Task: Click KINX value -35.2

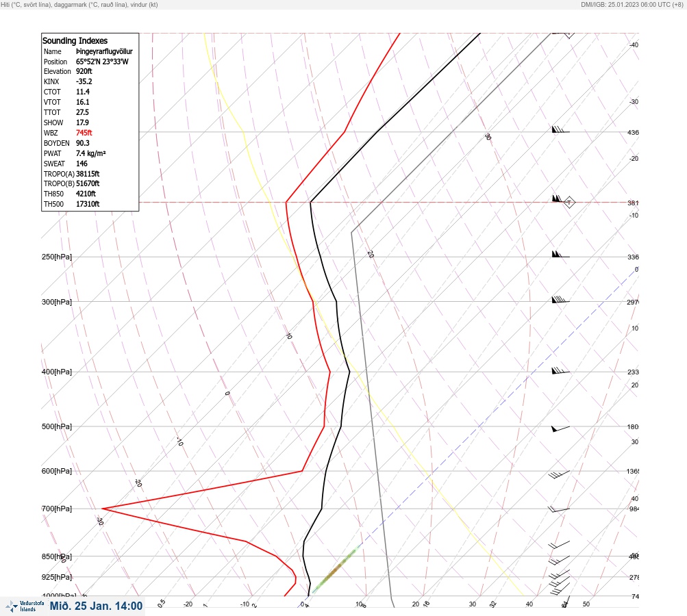Action: click(x=84, y=81)
